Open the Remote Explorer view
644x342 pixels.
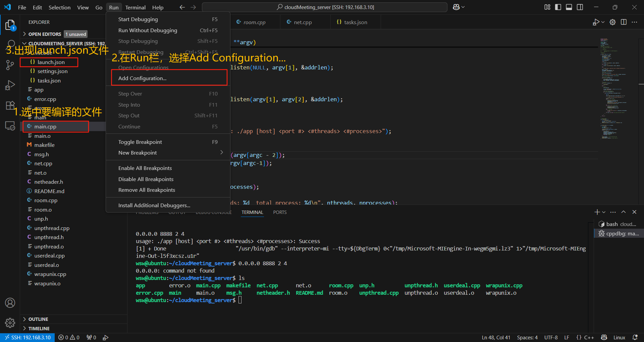click(10, 125)
